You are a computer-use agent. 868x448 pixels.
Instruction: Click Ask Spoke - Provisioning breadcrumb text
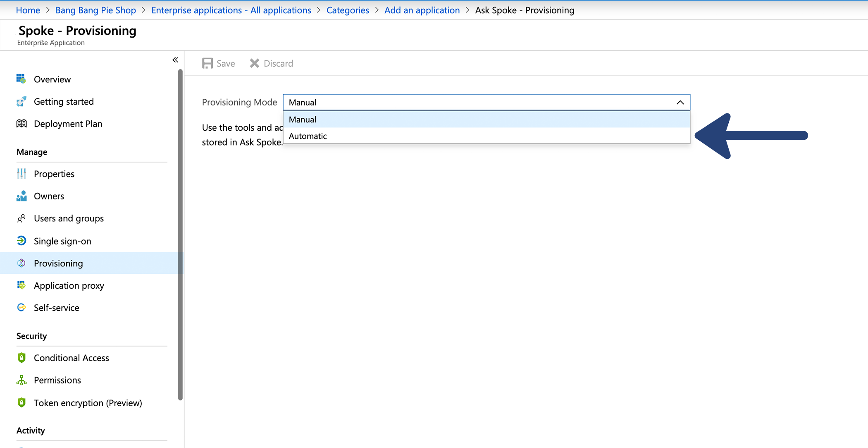(x=525, y=10)
